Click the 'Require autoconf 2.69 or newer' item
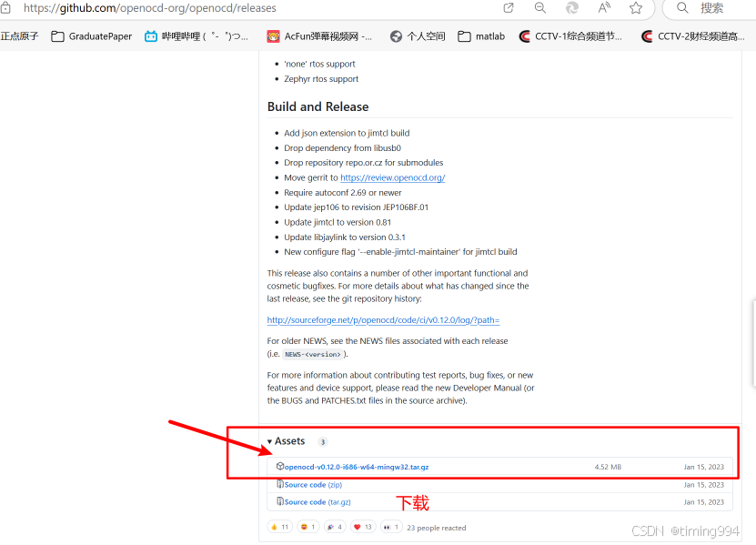756x545 pixels. 343,193
